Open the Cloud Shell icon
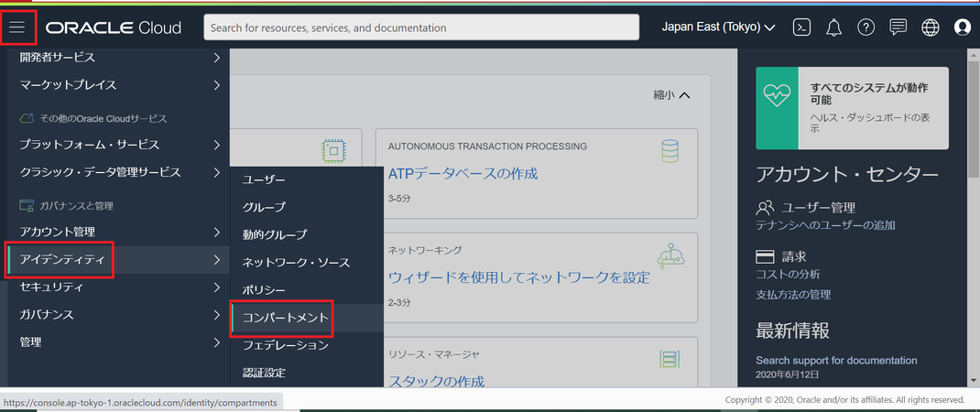The image size is (980, 412). tap(802, 27)
